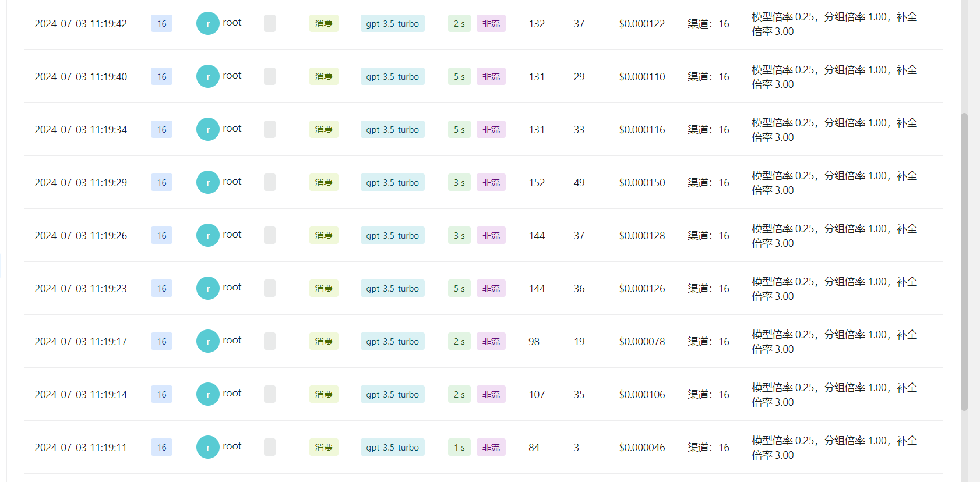This screenshot has height=482, width=980.
Task: Click the timestamp 2024-07-03 11:19:17
Action: click(80, 341)
